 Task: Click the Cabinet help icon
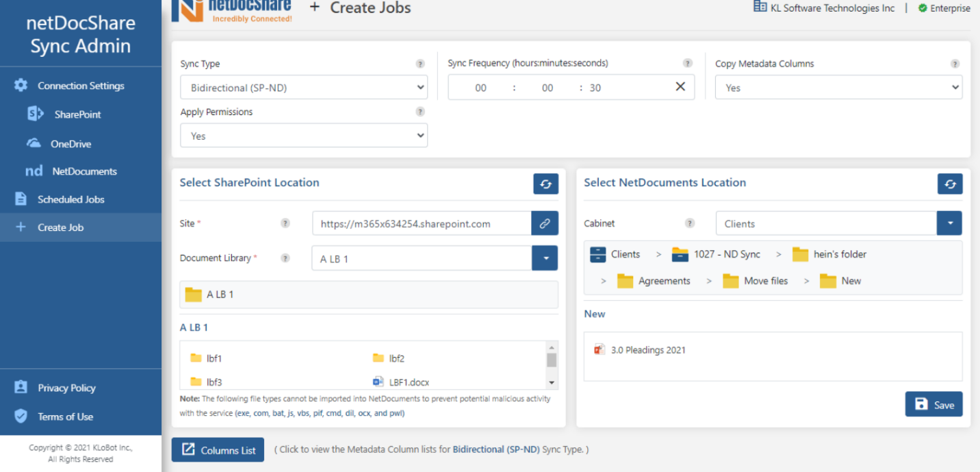(690, 223)
